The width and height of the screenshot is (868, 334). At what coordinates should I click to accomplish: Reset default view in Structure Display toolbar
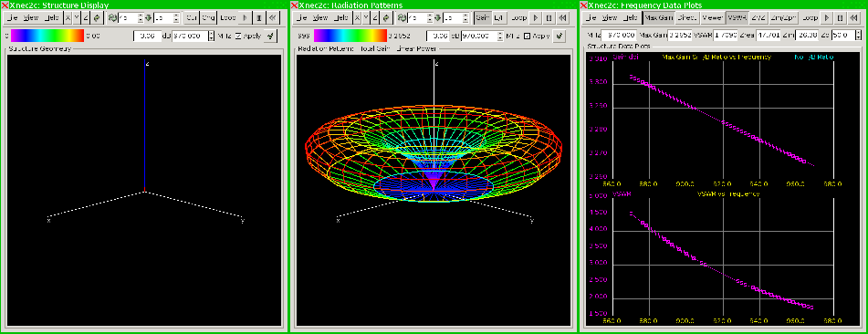97,17
